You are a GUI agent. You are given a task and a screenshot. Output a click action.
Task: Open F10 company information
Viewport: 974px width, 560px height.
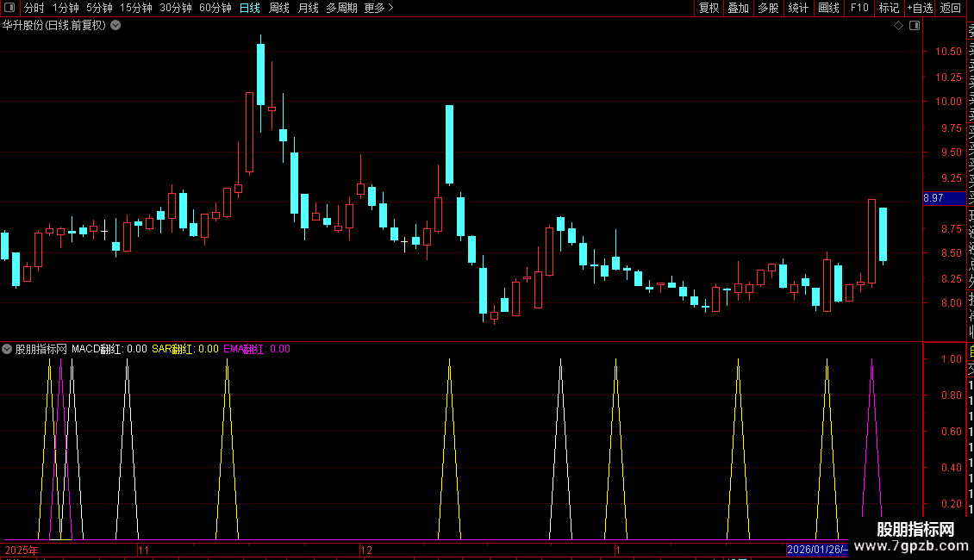[x=859, y=8]
